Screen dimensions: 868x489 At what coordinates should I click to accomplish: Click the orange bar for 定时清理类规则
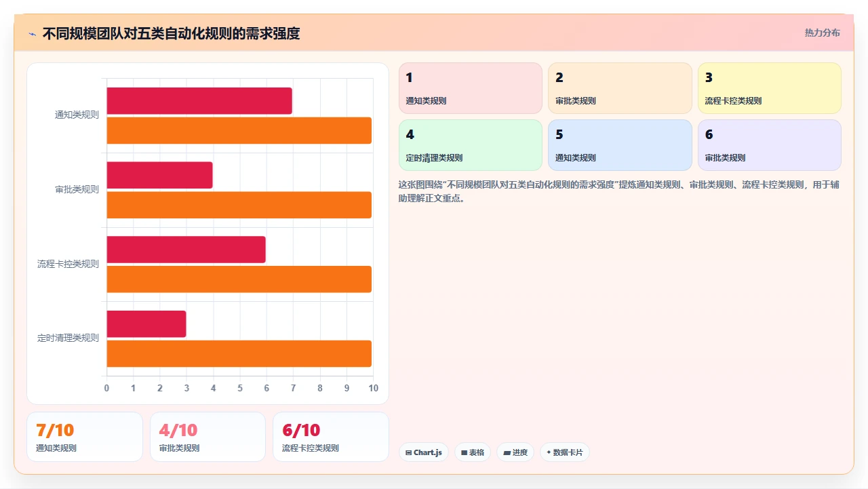coord(239,353)
